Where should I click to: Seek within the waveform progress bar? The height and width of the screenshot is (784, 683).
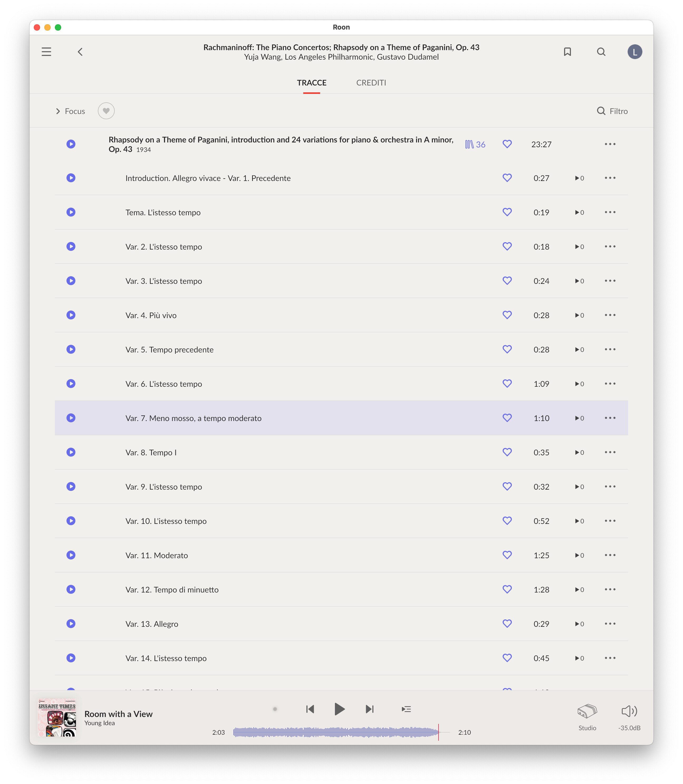341,733
